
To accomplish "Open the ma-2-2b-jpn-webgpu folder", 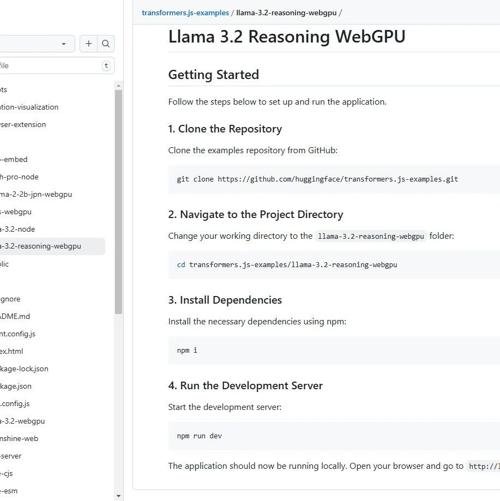I will pos(36,194).
